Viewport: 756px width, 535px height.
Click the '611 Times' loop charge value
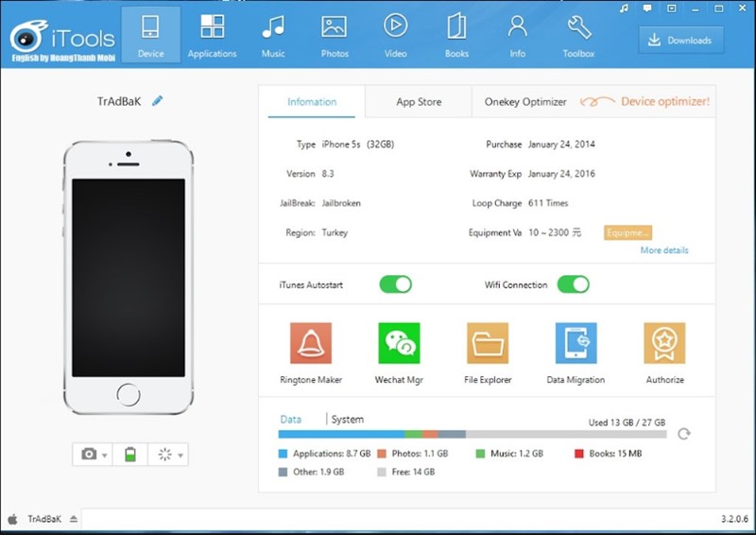[x=548, y=203]
